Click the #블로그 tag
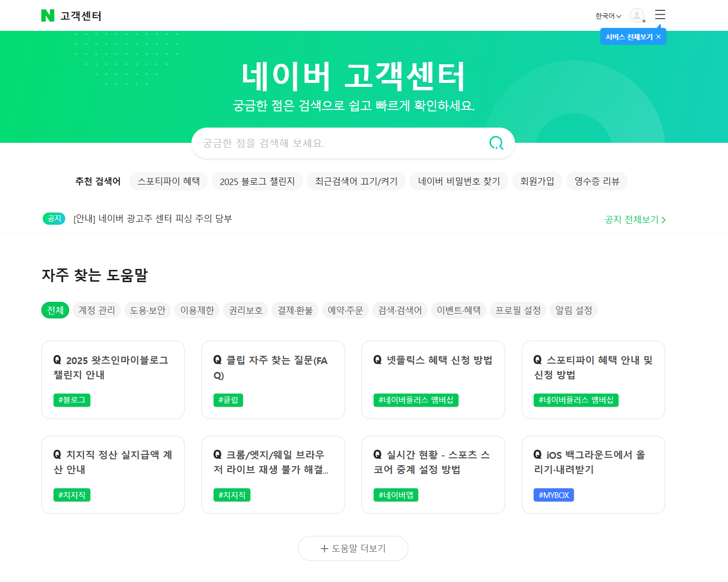728x582 pixels. pos(72,400)
